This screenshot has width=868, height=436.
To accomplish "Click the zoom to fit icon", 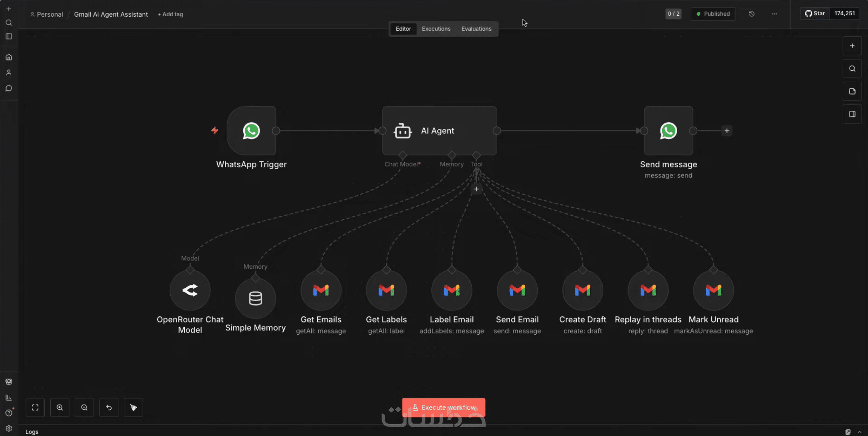I will tap(35, 407).
